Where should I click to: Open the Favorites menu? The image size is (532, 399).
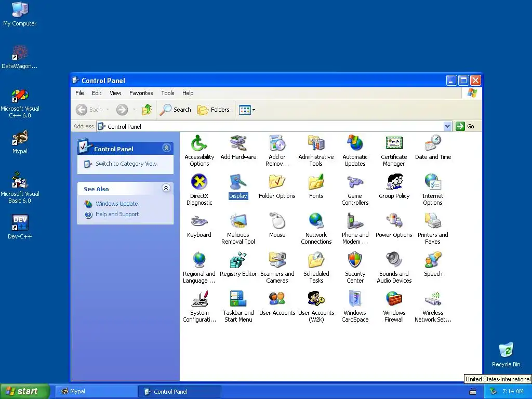(x=141, y=93)
